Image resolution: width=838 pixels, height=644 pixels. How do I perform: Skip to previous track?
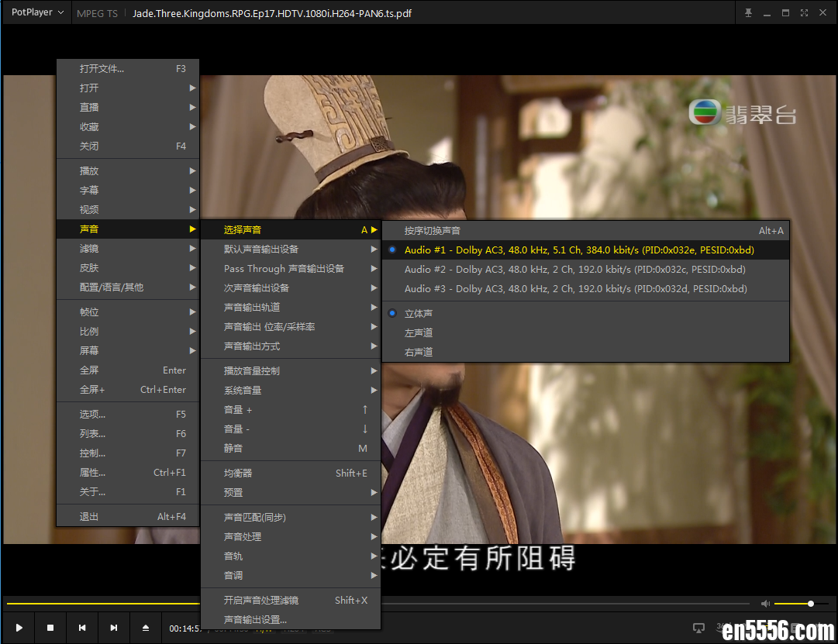(81, 628)
